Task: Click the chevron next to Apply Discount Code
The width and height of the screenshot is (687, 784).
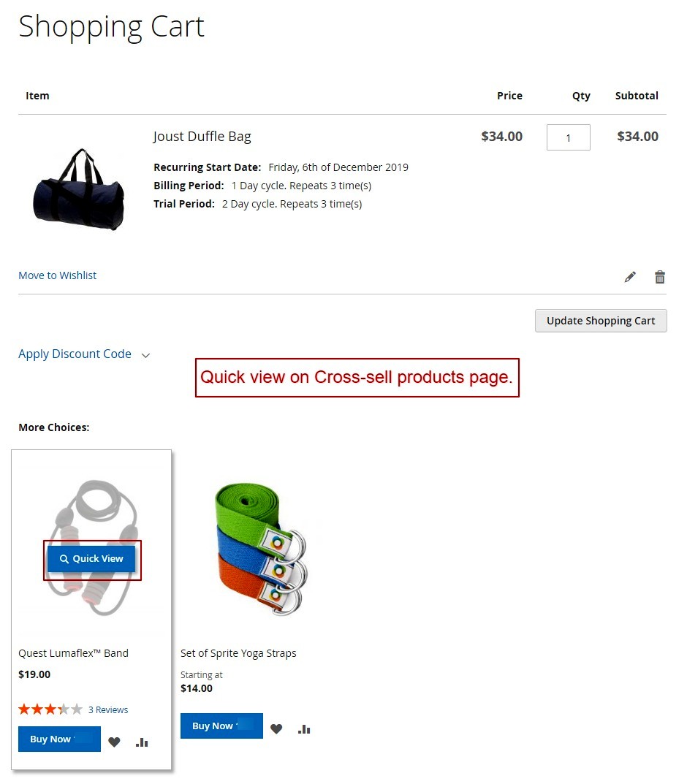Action: 145,355
